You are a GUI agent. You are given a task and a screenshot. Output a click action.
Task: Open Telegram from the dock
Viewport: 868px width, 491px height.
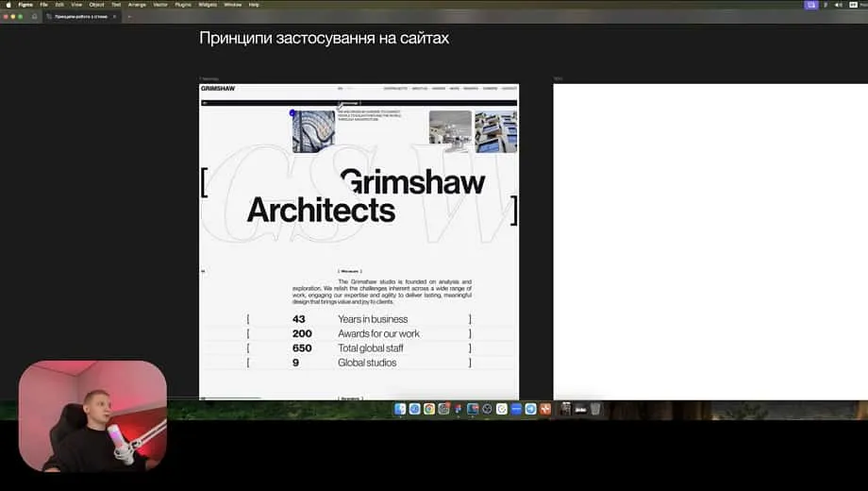[x=530, y=409]
